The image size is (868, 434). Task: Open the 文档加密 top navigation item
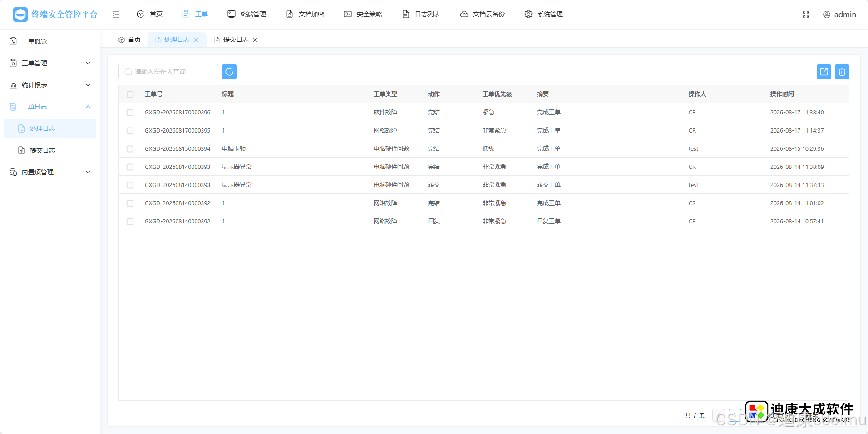pos(305,14)
